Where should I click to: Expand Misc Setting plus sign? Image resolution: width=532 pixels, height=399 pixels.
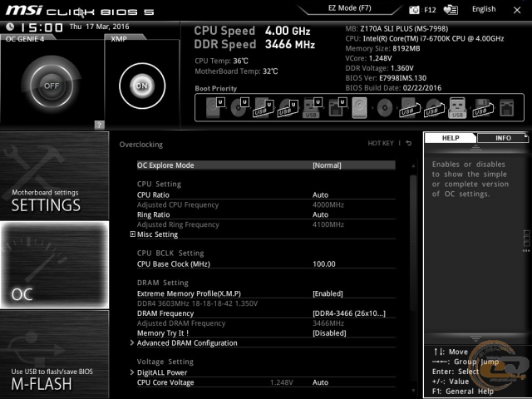(x=133, y=234)
